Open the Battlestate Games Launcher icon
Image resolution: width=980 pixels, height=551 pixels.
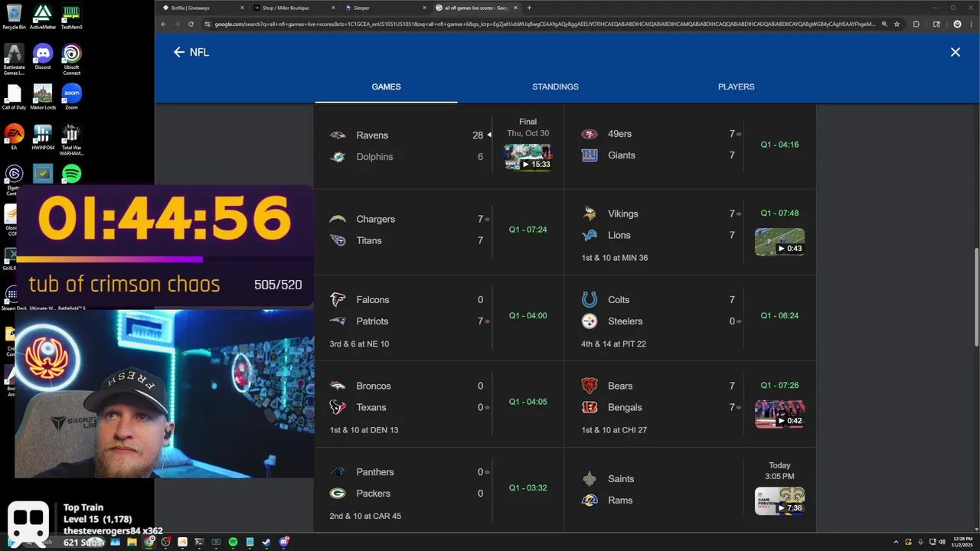pos(14,59)
